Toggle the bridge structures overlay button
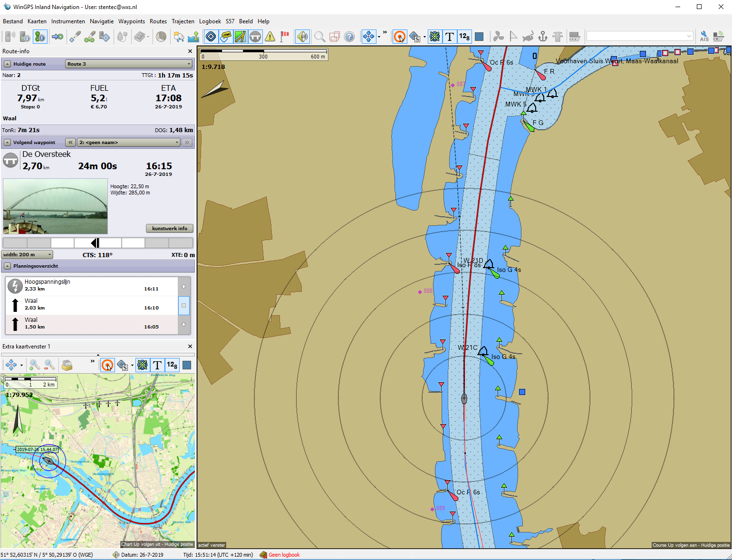This screenshot has width=732, height=560. pos(255,37)
